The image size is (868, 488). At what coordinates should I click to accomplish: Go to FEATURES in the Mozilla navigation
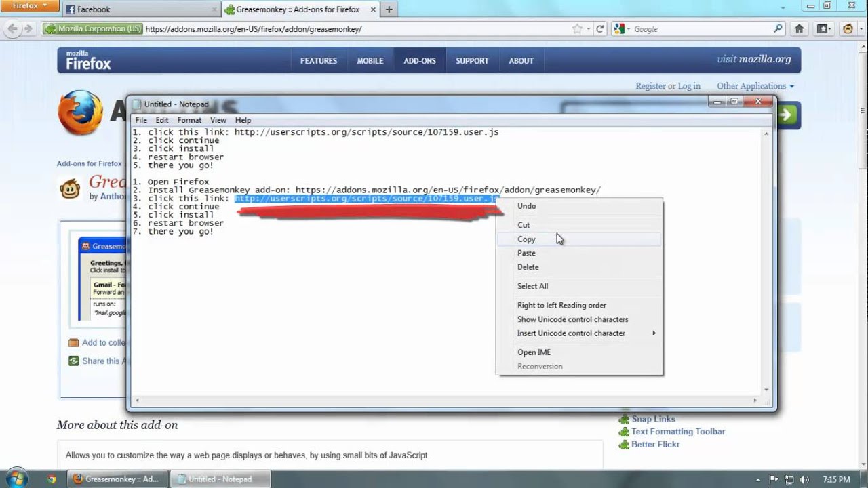[319, 61]
